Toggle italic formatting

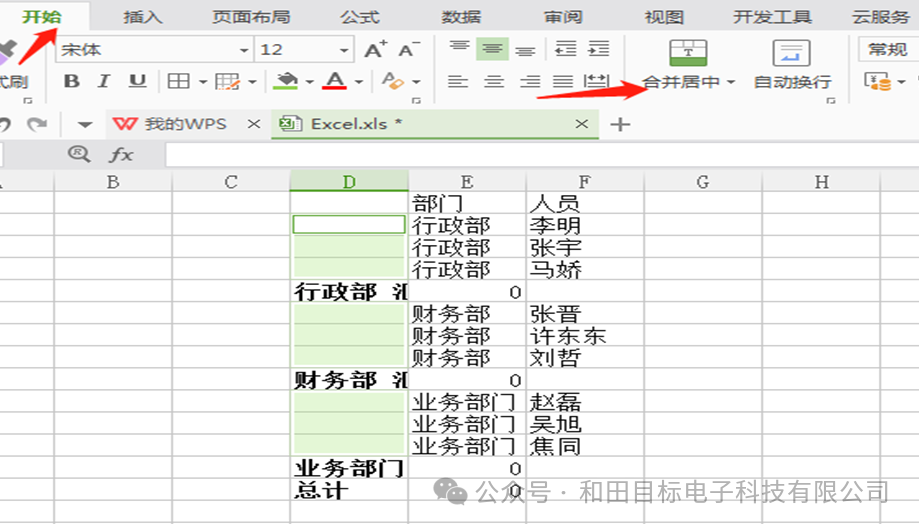coord(104,81)
